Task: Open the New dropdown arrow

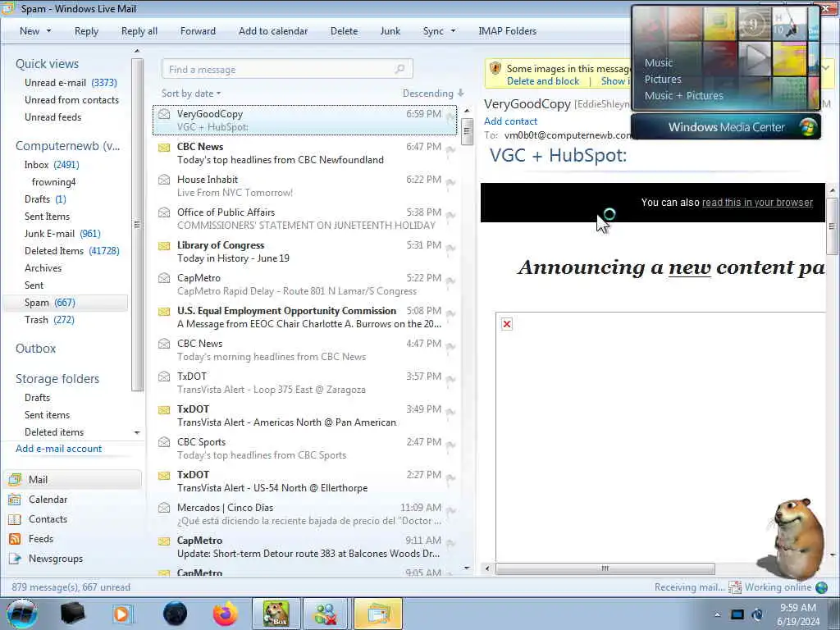Action: coord(48,31)
